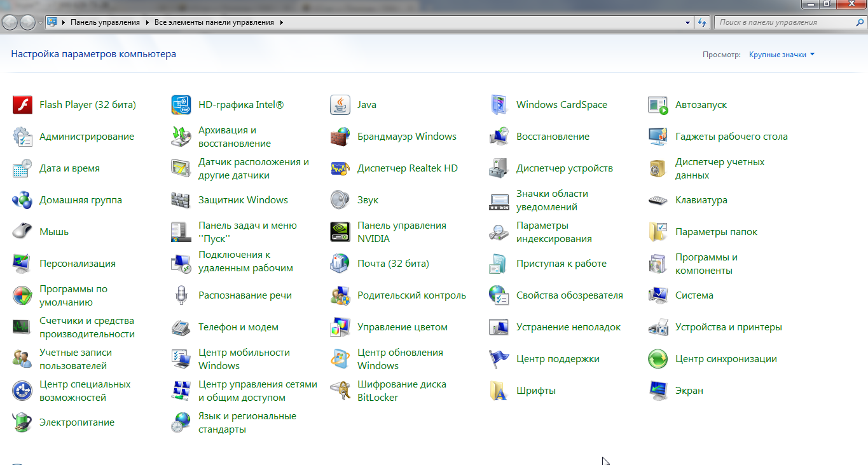Open 'Язык и региональные стандарты' link
Viewport: 868px width, 465px height.
coord(247,422)
